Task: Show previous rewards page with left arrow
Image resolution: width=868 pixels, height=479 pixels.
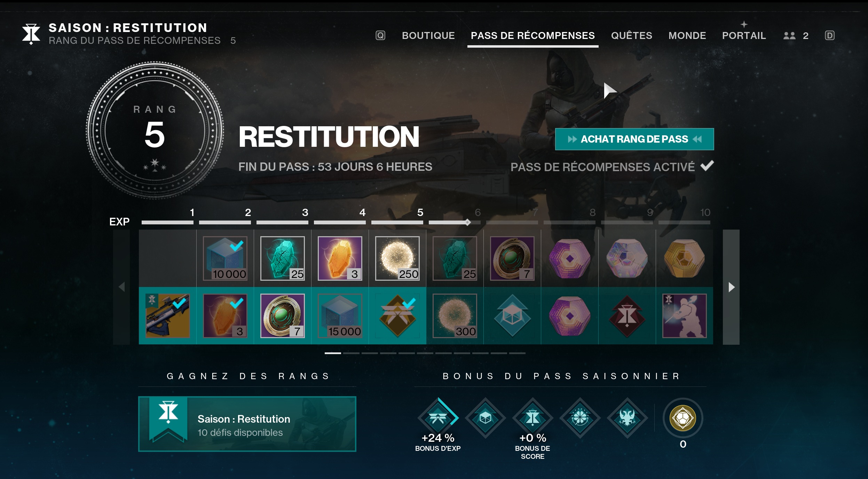Action: [x=121, y=287]
